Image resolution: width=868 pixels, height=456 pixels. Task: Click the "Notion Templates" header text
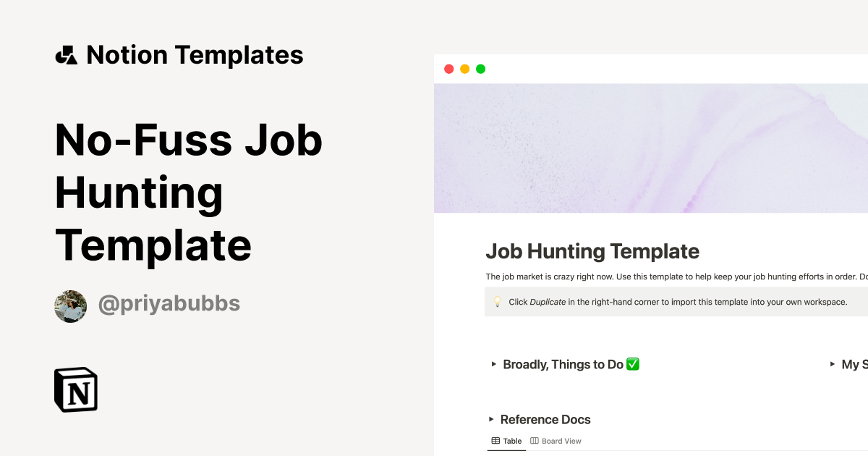click(x=195, y=54)
